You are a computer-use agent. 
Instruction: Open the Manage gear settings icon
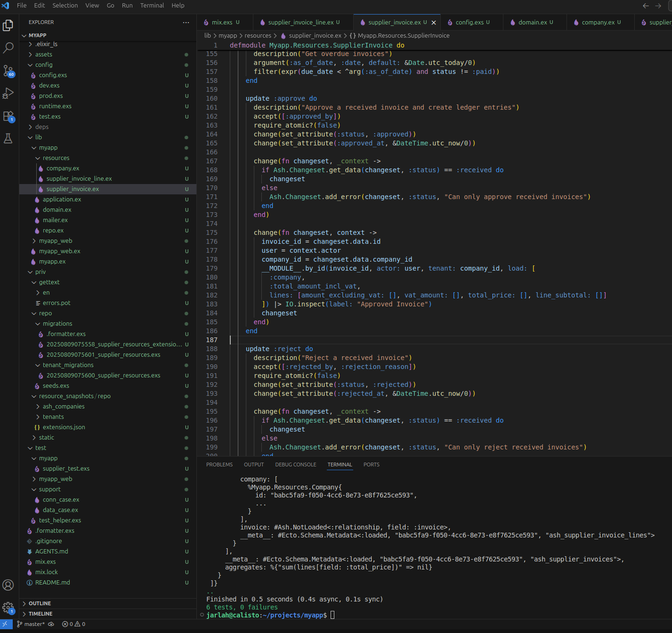tap(8, 608)
